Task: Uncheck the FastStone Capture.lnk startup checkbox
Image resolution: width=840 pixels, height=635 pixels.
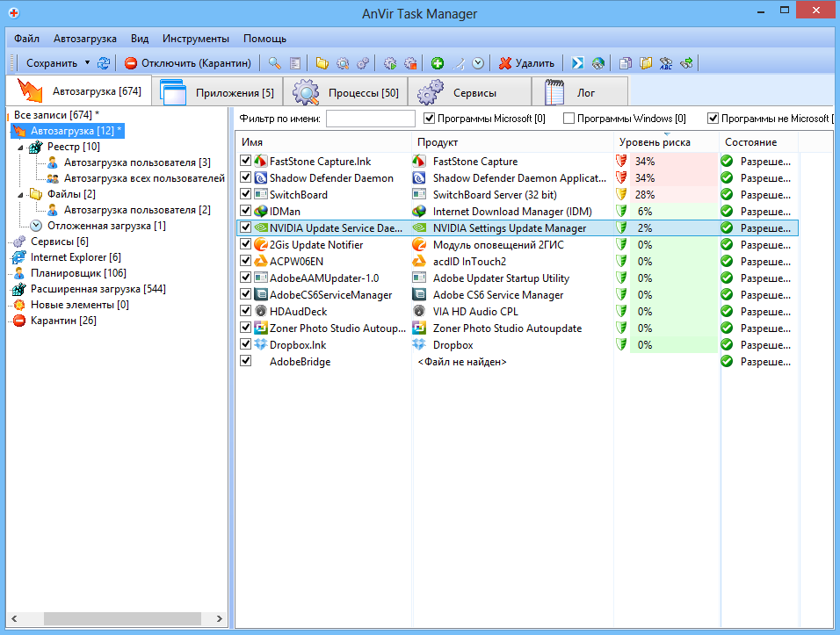Action: [246, 161]
